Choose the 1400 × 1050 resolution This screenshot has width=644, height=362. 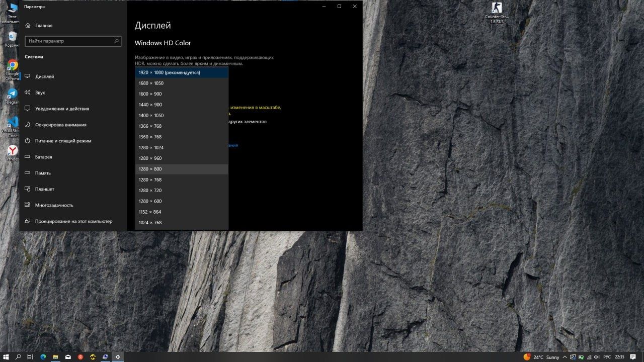(182, 116)
